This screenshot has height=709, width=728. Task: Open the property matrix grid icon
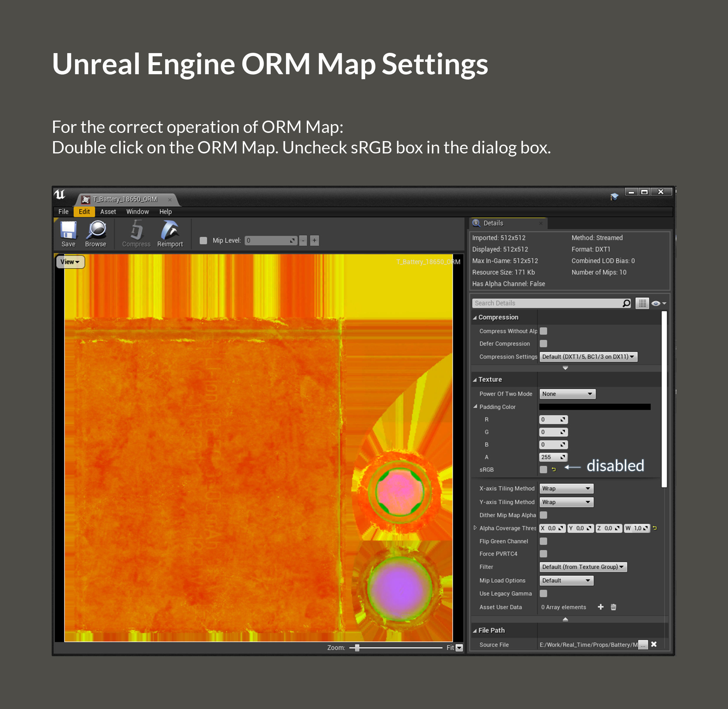[x=642, y=303]
